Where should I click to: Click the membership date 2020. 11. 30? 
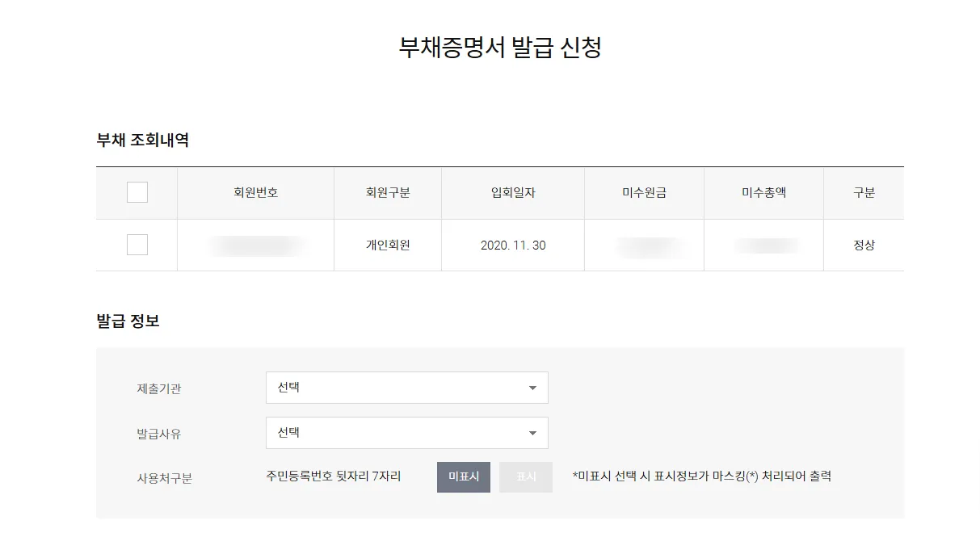tap(512, 245)
